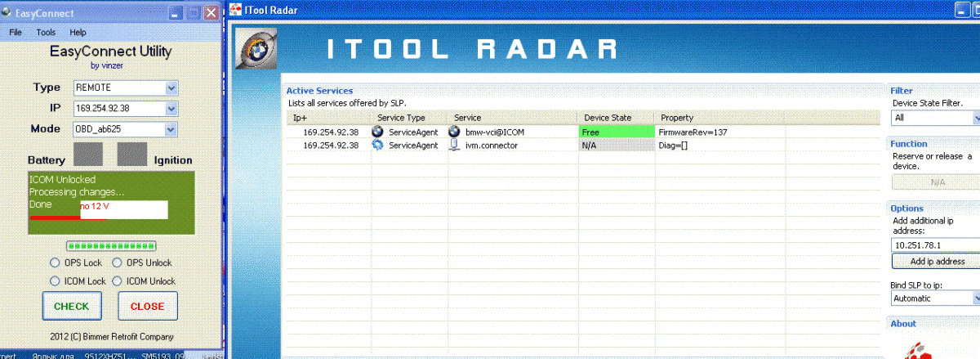Select the OPS Unlock radio button
Image resolution: width=980 pixels, height=359 pixels.
[117, 263]
